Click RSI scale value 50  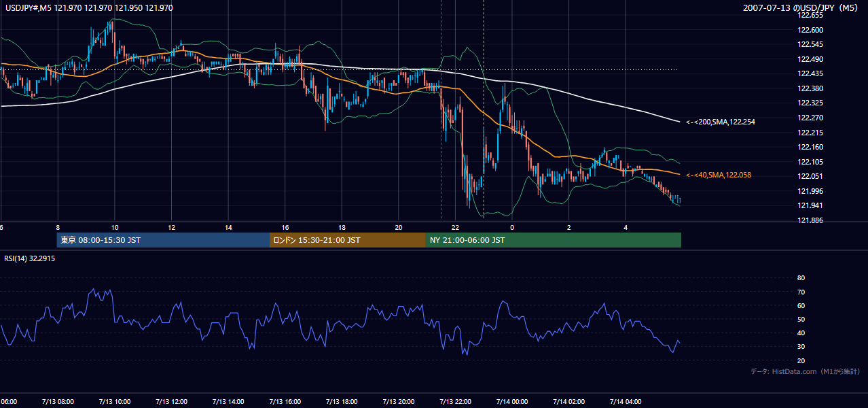(801, 319)
